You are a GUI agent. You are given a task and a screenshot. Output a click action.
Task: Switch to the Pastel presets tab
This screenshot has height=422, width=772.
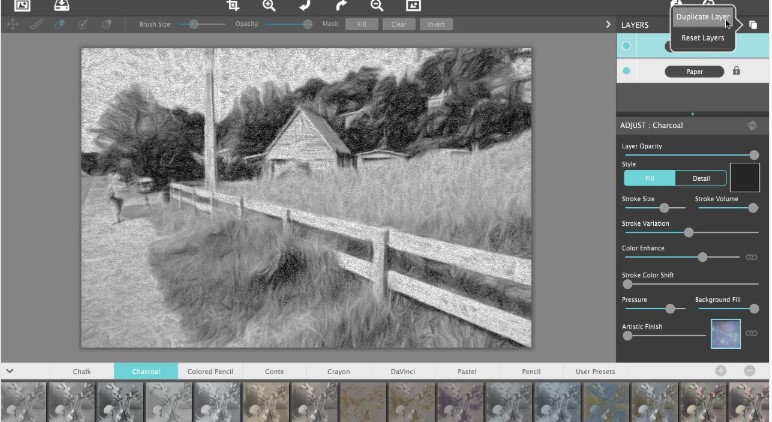(x=467, y=371)
